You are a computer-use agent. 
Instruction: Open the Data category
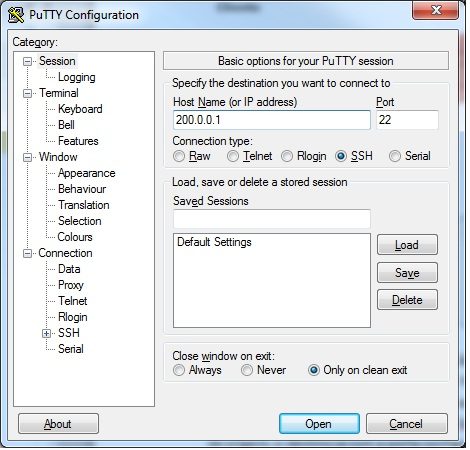(69, 269)
